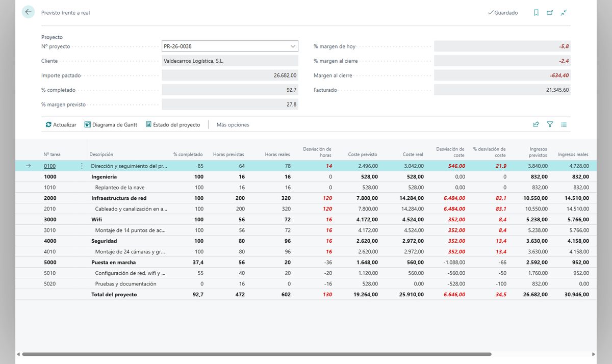Click the Coste real column header
612x364 pixels.
413,154
